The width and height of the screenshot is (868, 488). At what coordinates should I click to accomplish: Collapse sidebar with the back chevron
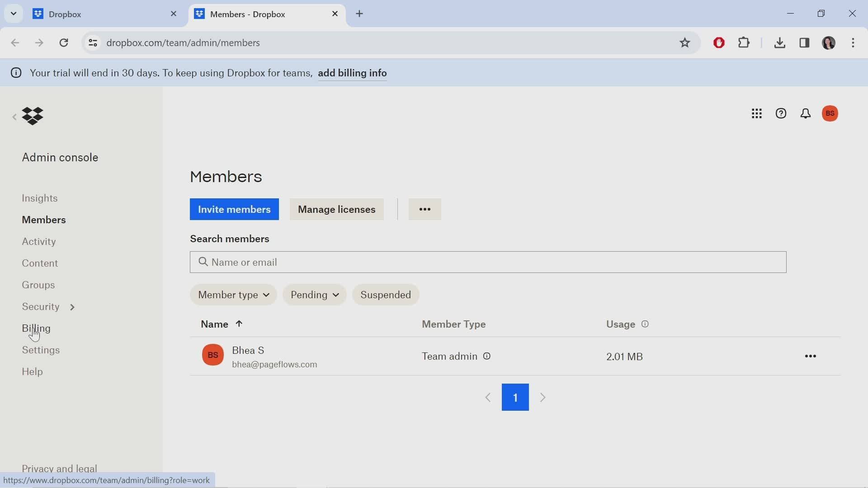point(14,117)
